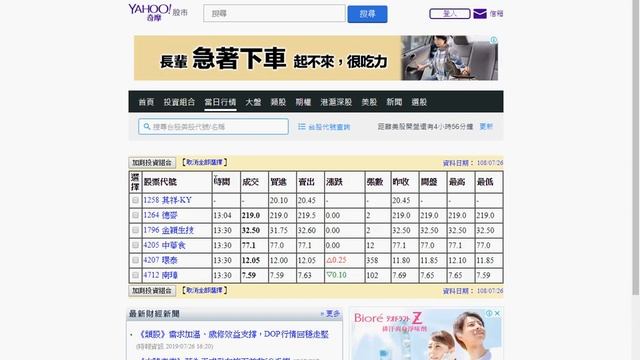This screenshot has height=360, width=640.
Task: Open the 新聞 nav item
Action: (x=394, y=102)
